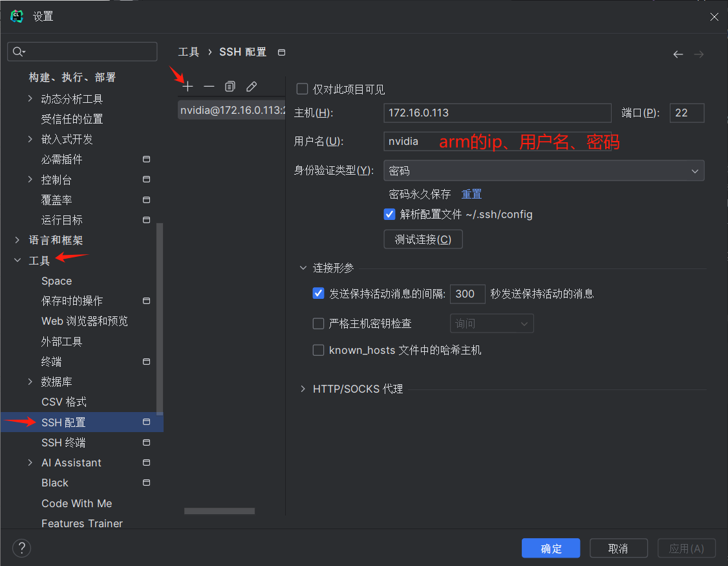
Task: Click the project icon beside 覆盖率
Action: click(146, 200)
